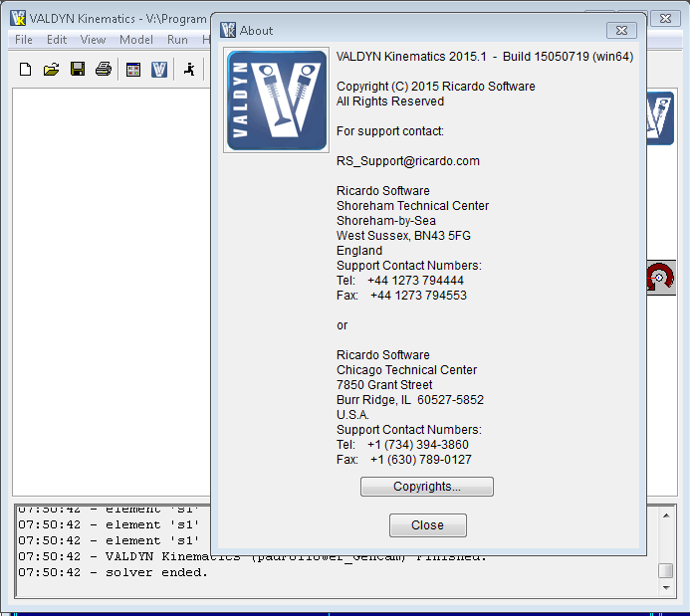Screen dimensions: 690x616
Task: Open the Model menu
Action: 136,40
